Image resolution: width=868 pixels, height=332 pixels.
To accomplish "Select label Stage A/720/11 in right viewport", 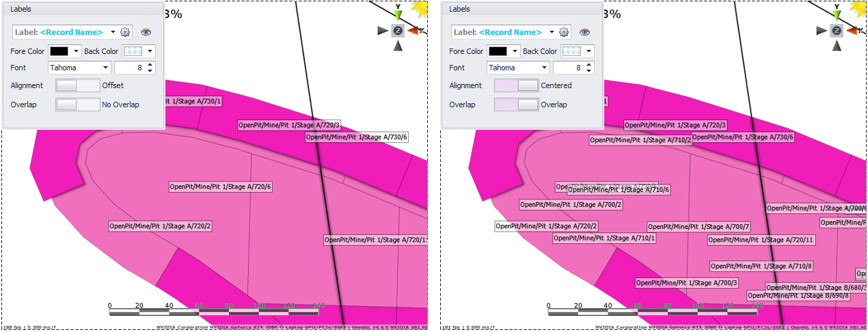I will coord(761,240).
